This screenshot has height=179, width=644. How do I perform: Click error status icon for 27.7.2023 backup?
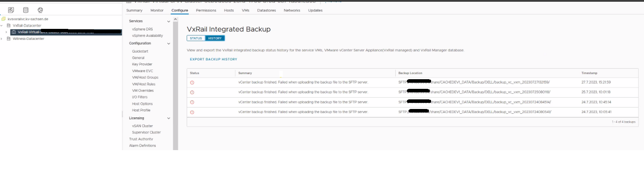[x=192, y=82]
